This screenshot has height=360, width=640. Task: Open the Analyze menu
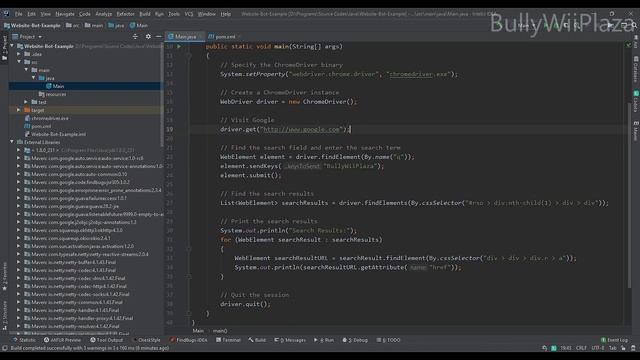[104, 14]
